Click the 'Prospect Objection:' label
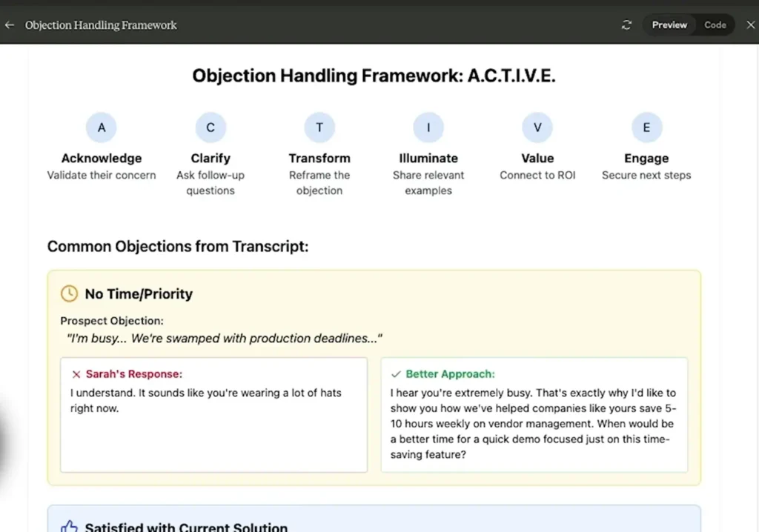The width and height of the screenshot is (759, 532). 112,321
